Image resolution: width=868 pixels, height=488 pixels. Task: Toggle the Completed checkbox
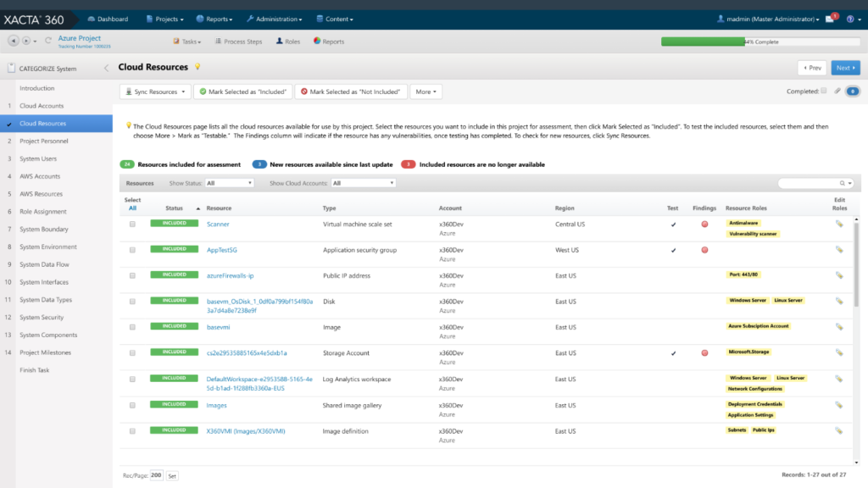click(x=824, y=91)
